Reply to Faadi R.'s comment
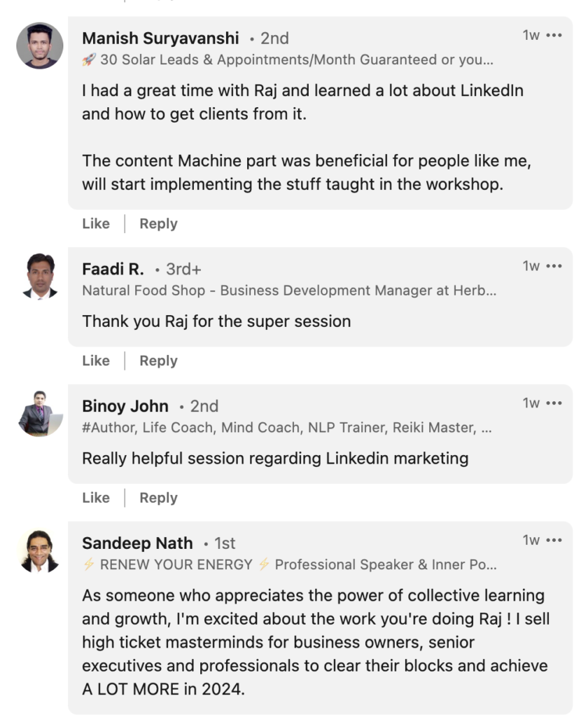The height and width of the screenshot is (717, 588). (x=158, y=361)
